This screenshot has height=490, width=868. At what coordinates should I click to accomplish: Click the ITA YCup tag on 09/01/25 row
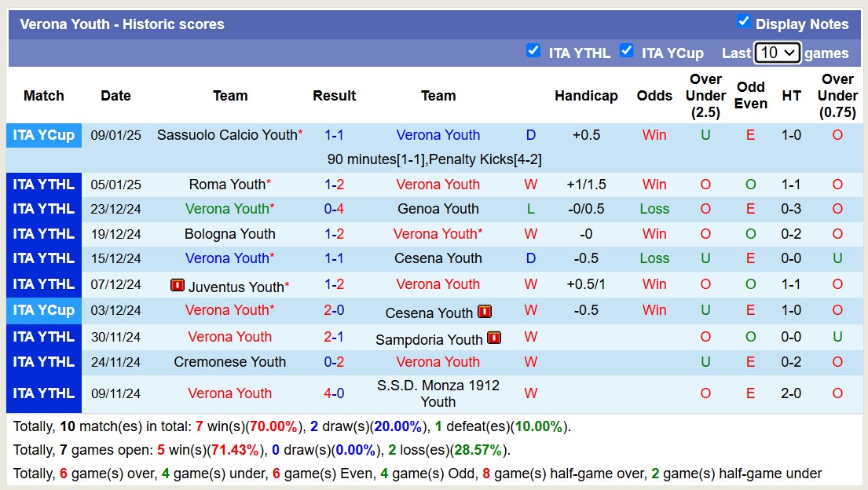pos(44,135)
